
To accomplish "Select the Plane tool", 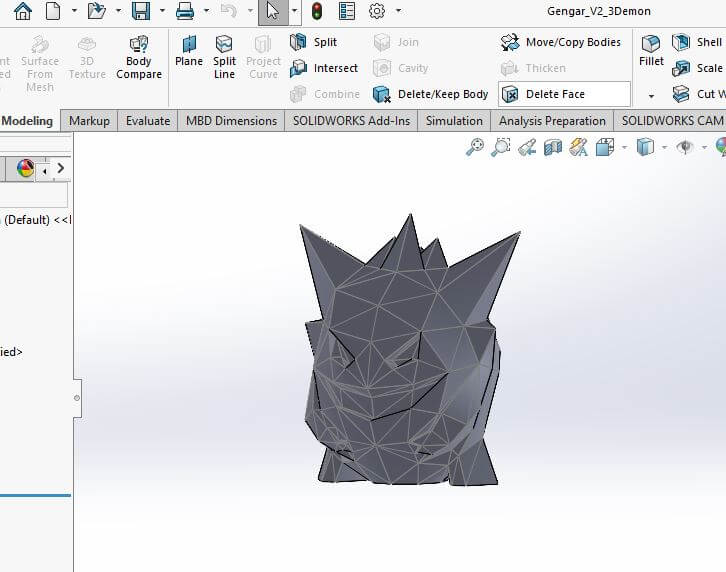I will pyautogui.click(x=189, y=51).
